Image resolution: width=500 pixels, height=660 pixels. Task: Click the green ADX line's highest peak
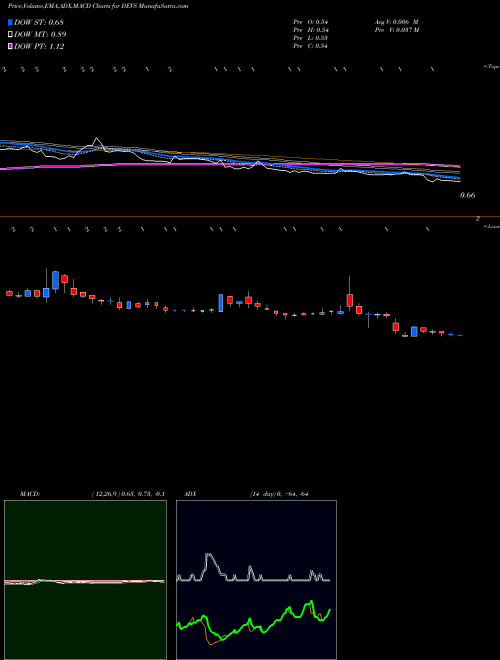click(311, 602)
